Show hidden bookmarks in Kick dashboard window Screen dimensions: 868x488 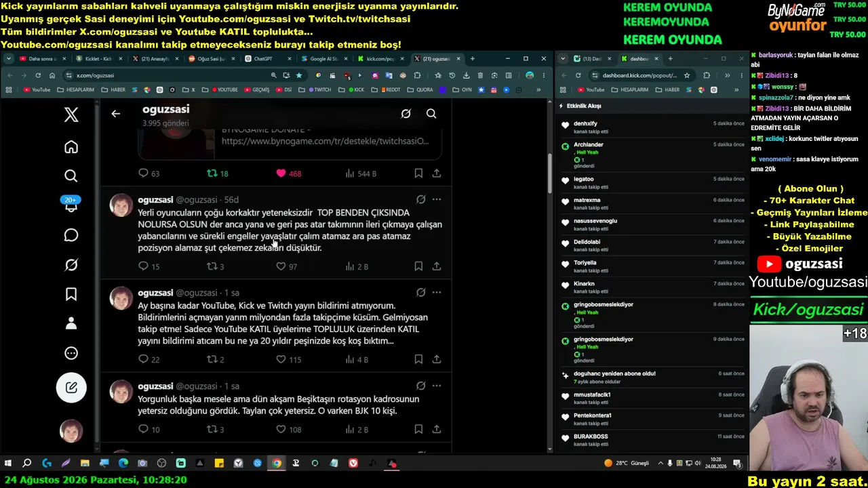(737, 89)
